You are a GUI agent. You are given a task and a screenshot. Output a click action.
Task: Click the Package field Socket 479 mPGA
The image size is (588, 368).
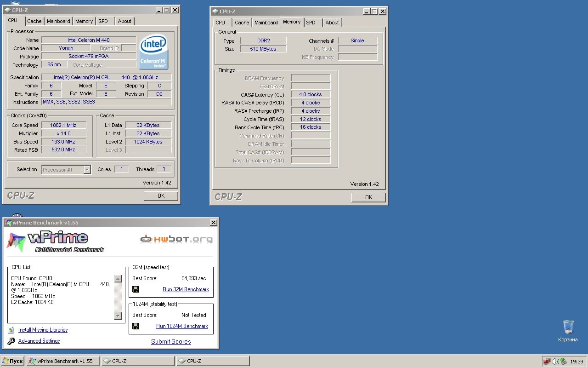89,56
